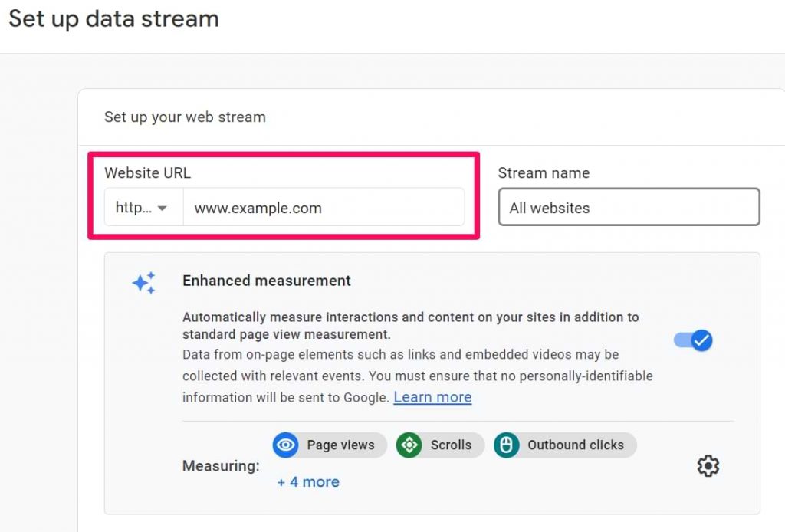This screenshot has width=785, height=532.
Task: Open the Learn more link
Action: (x=432, y=397)
